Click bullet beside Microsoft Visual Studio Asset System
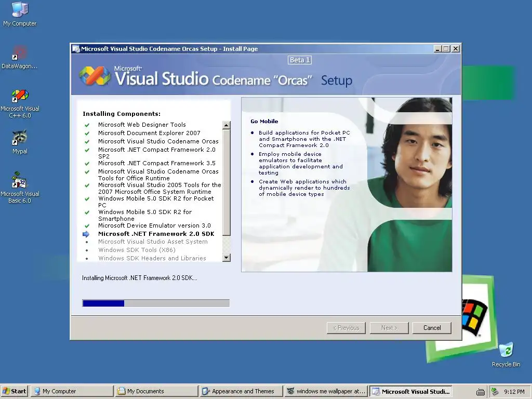Viewport: 532px width, 399px height. coord(87,242)
